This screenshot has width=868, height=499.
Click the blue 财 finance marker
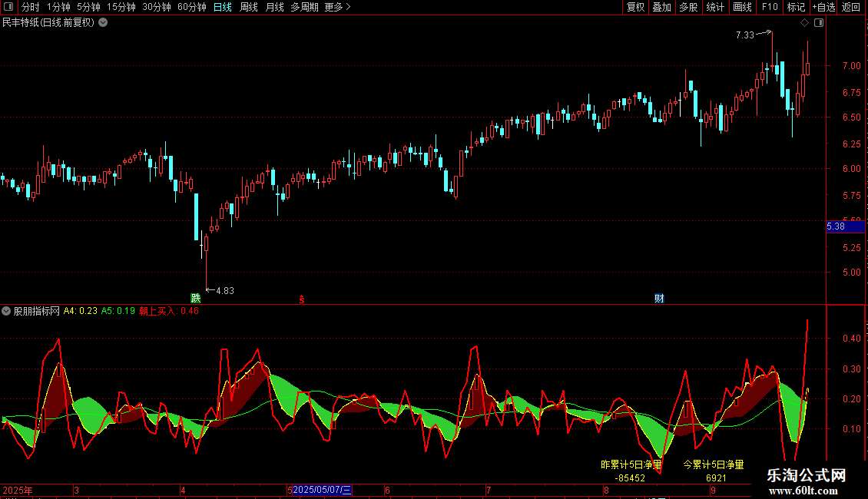[659, 298]
